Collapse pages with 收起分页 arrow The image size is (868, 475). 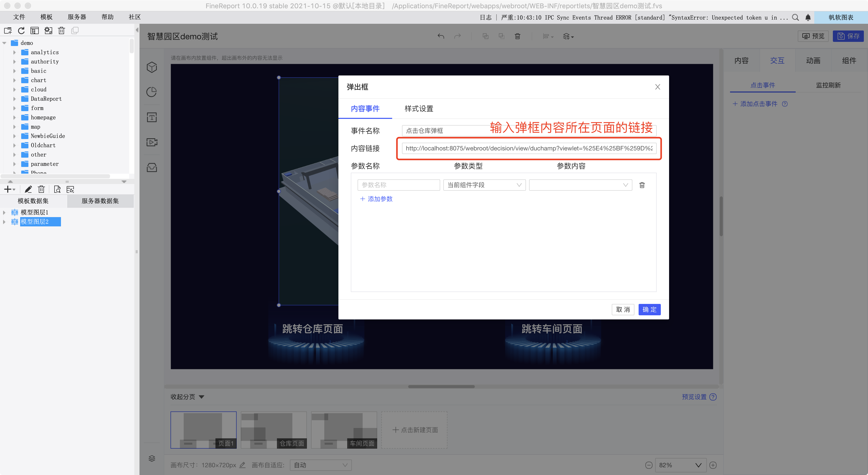202,397
